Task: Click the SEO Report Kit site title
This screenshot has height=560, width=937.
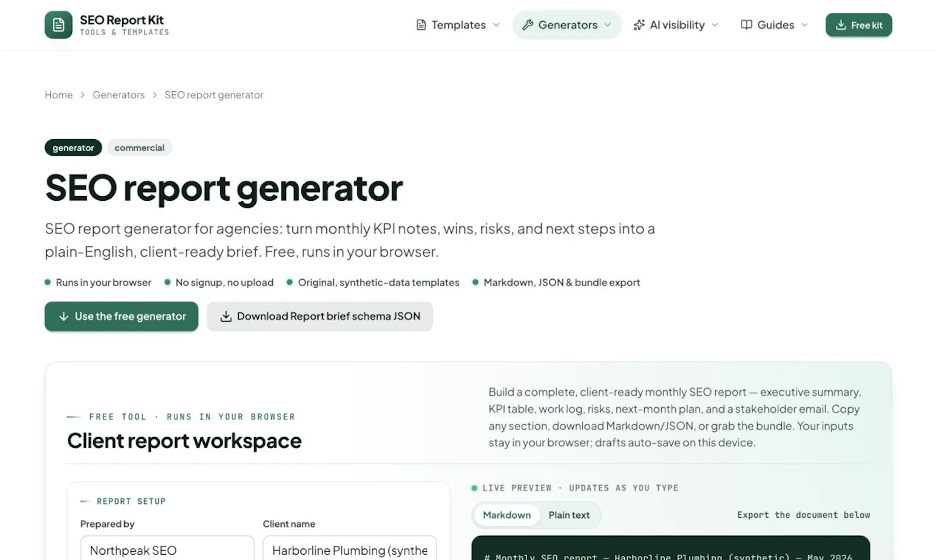Action: point(122,20)
